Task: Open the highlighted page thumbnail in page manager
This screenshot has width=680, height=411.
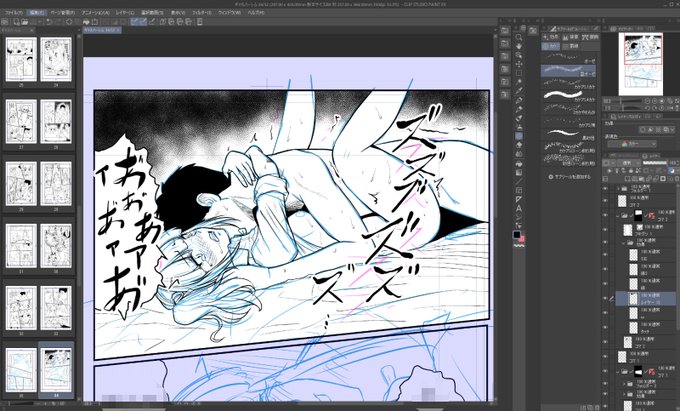Action: pyautogui.click(x=56, y=370)
